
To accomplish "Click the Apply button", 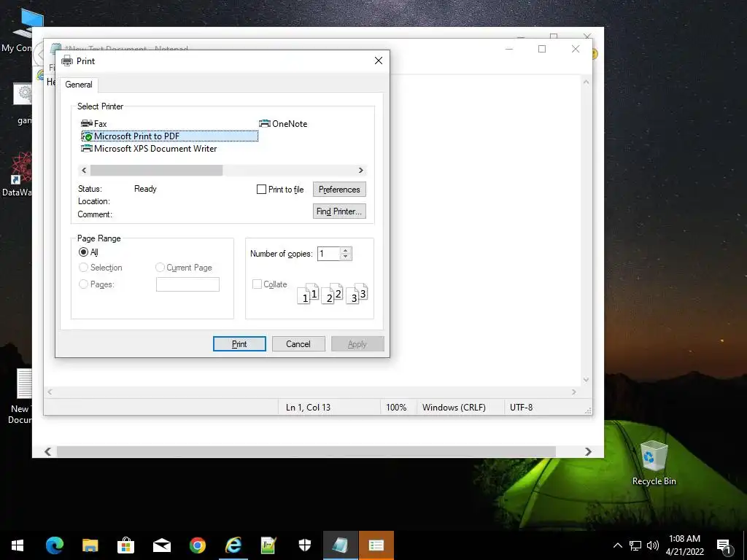I will 357,344.
